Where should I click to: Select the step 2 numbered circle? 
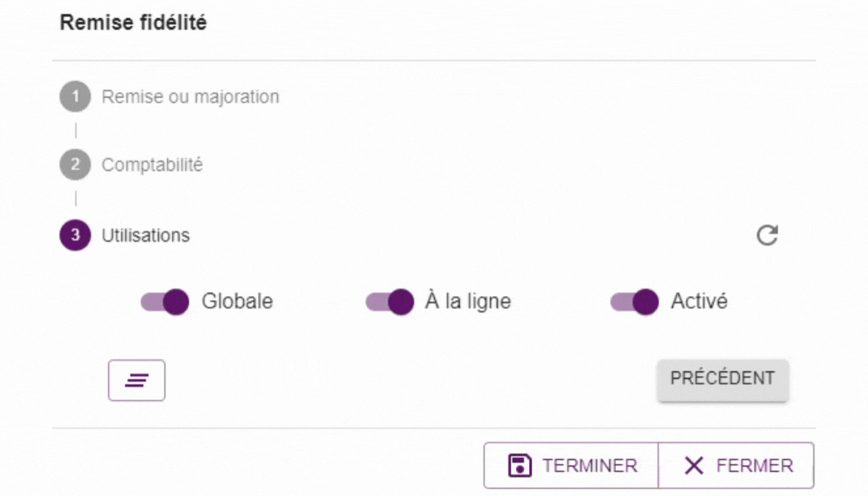(x=75, y=165)
